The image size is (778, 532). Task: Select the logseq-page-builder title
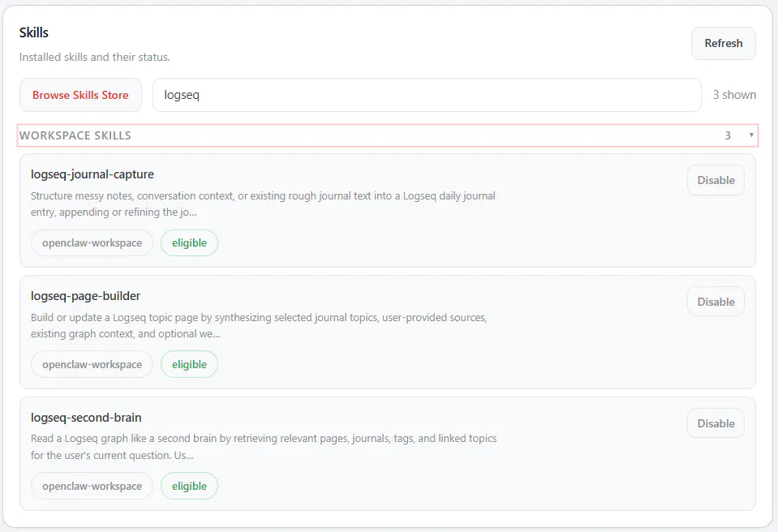coord(85,296)
